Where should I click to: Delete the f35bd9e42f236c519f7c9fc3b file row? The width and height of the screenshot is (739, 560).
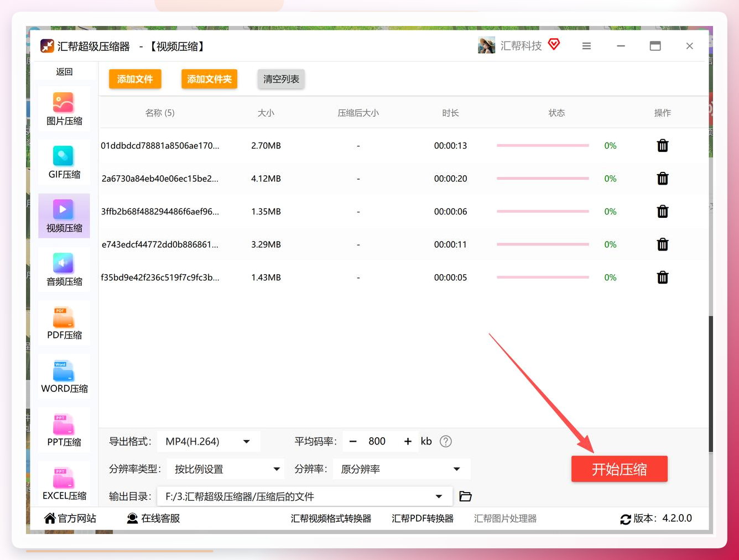(663, 278)
